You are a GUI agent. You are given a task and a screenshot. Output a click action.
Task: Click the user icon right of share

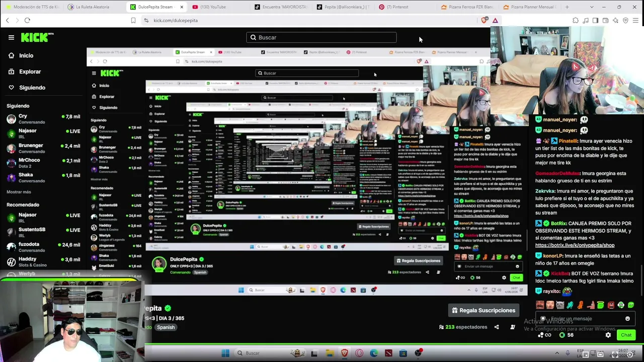coord(513,327)
